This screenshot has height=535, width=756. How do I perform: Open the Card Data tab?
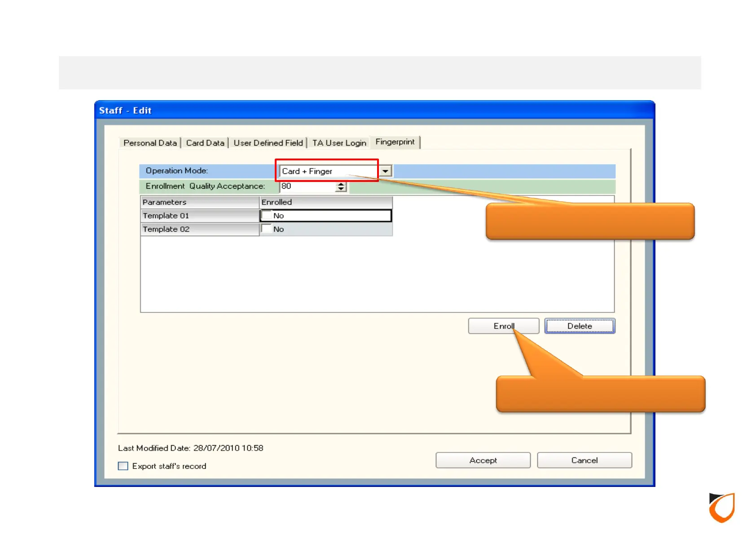click(205, 143)
